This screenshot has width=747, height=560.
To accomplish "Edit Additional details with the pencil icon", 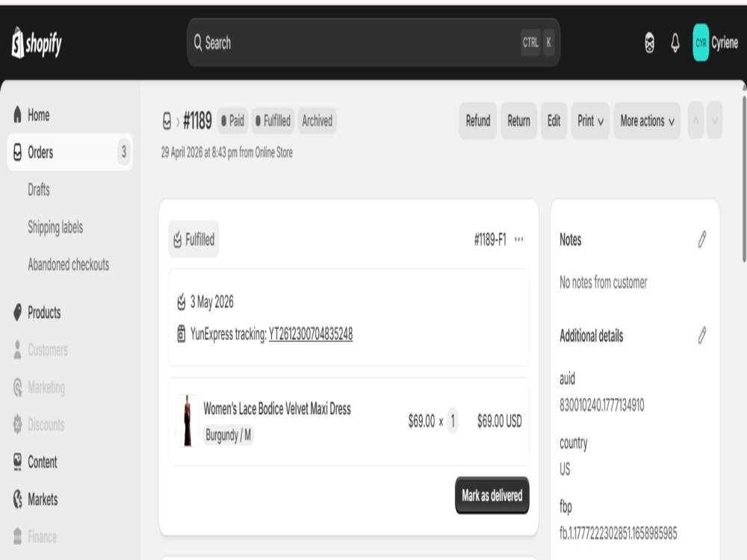I will (x=701, y=336).
